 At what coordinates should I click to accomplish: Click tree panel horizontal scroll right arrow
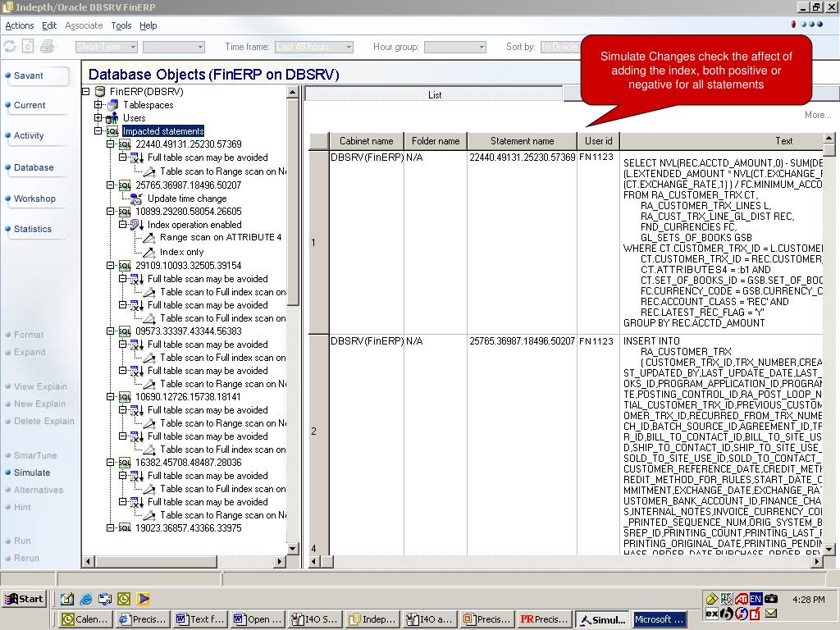point(279,561)
